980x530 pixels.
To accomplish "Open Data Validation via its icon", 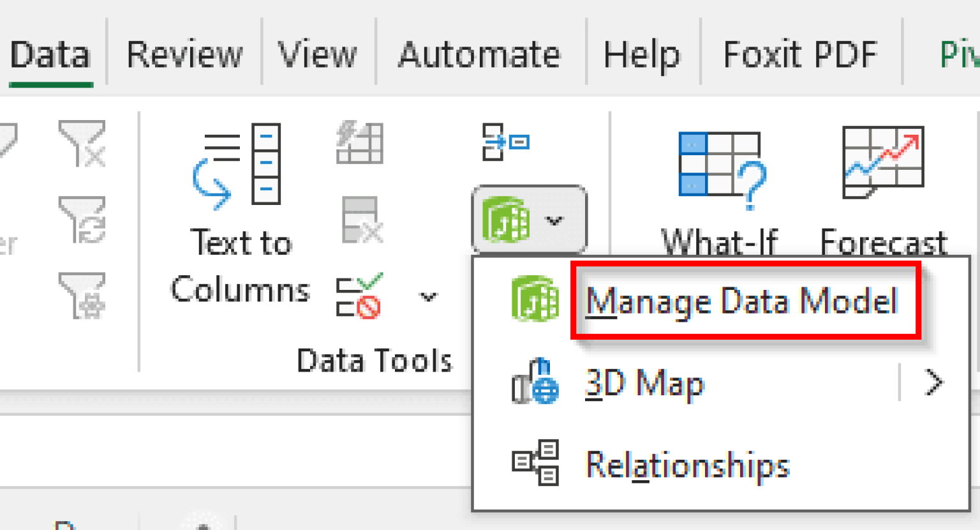I will (x=359, y=296).
